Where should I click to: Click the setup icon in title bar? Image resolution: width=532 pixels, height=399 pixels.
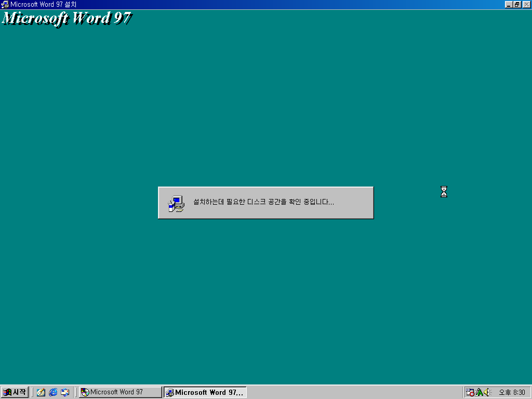pos(5,4)
